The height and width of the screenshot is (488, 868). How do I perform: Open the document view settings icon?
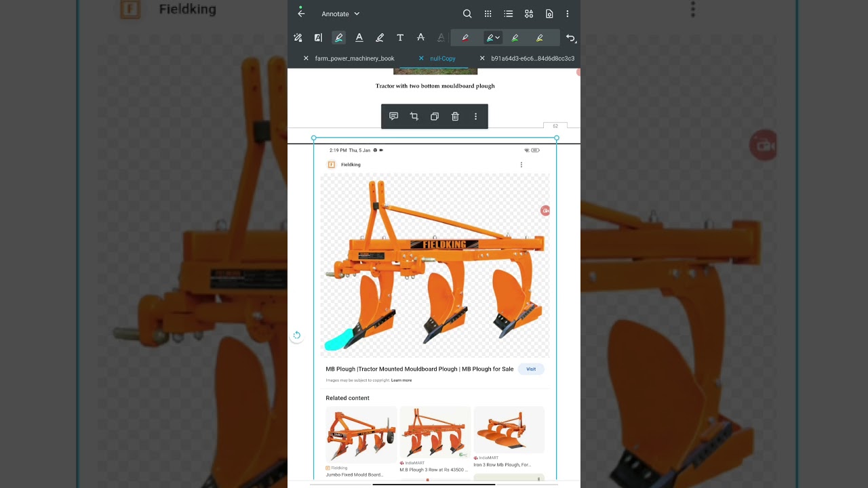point(549,14)
